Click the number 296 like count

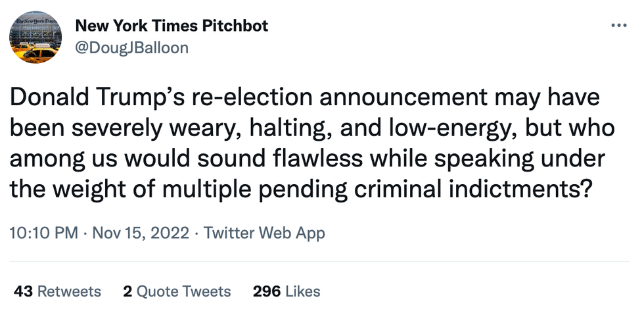coord(266,291)
